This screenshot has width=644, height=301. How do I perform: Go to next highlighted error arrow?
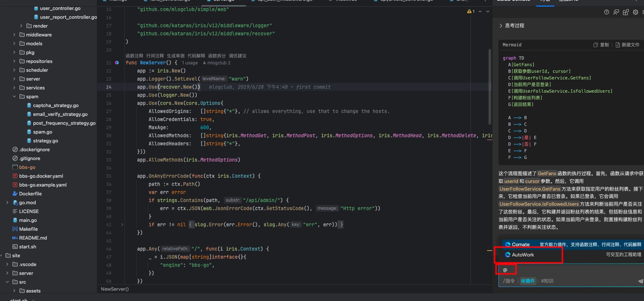point(488,11)
